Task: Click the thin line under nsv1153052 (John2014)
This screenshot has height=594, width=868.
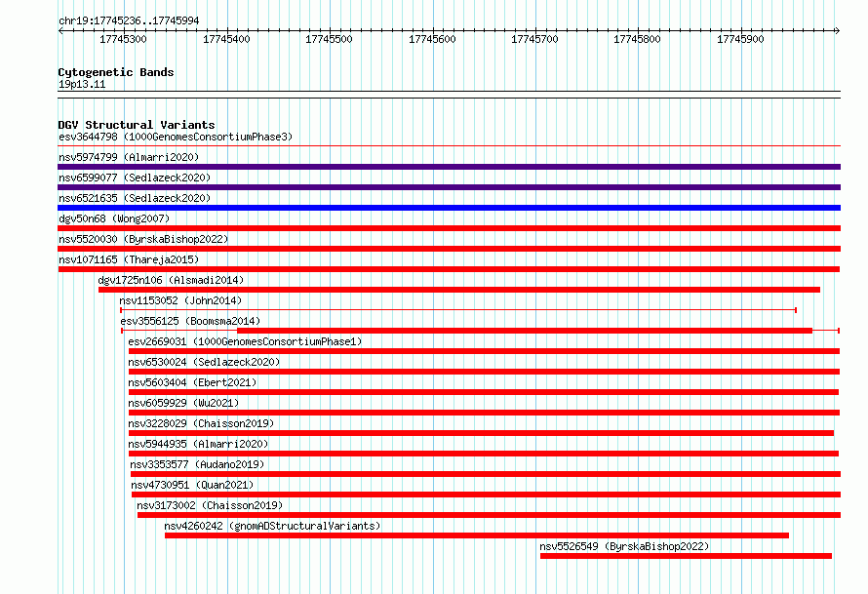Action: coord(458,310)
